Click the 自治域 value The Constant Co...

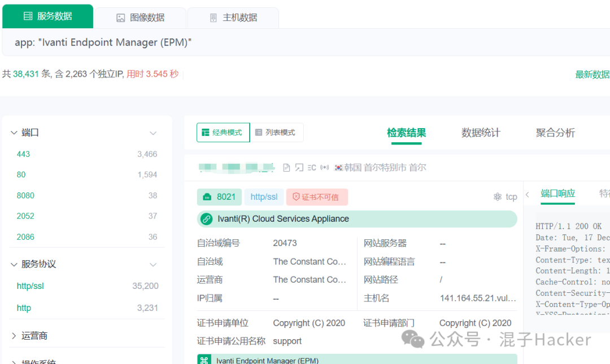click(x=310, y=262)
